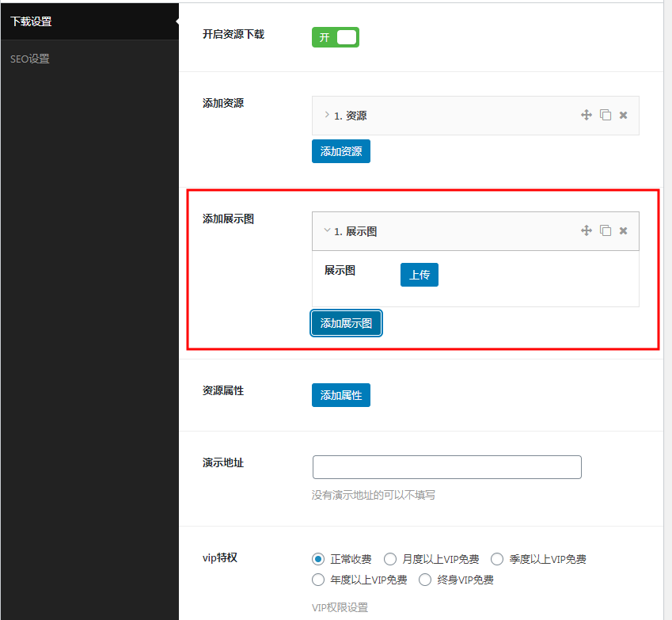The image size is (672, 620).
Task: Click the 上传 button for 展示图
Action: coord(420,275)
